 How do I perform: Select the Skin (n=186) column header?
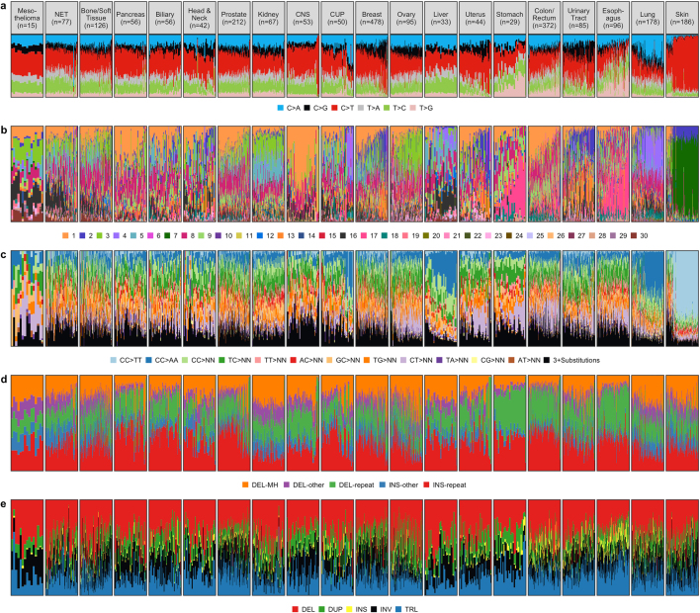click(682, 17)
